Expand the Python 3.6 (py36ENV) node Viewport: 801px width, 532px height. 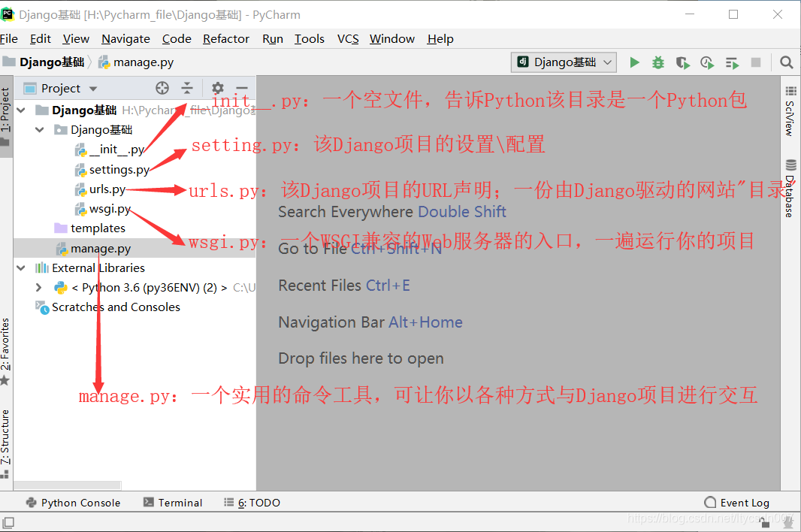click(39, 288)
